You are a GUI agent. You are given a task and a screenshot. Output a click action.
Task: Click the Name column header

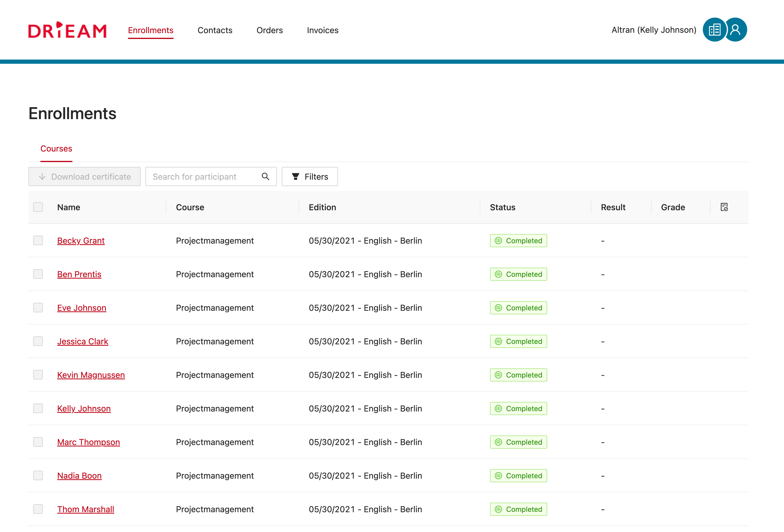pyautogui.click(x=68, y=207)
